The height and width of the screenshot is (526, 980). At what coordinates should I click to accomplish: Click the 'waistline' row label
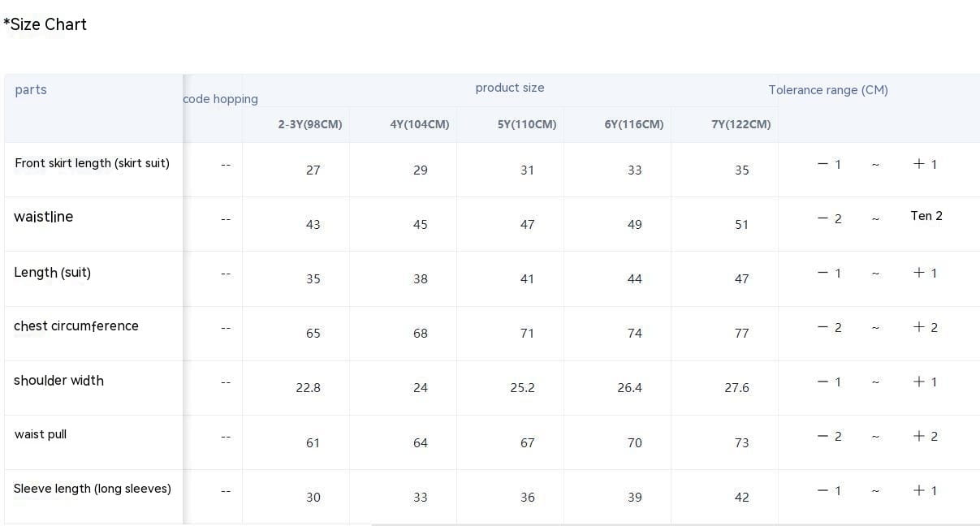point(43,217)
